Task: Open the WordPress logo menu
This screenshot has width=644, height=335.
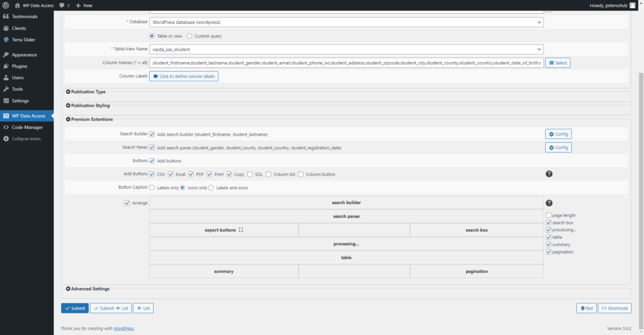Action: coord(6,5)
